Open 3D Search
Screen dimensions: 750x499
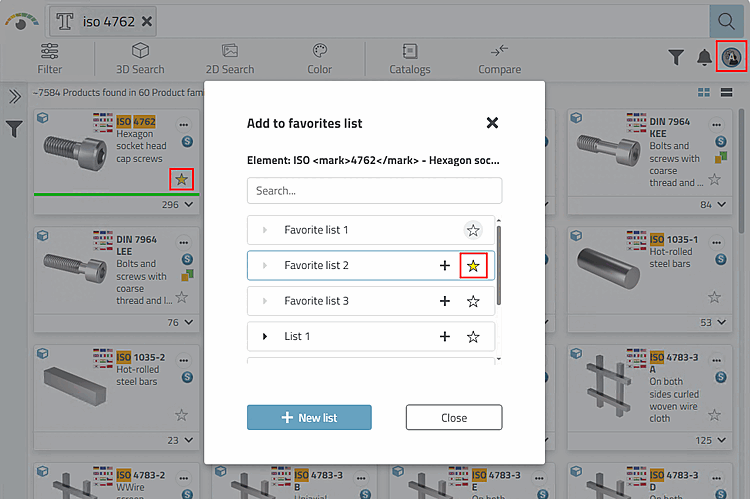[140, 58]
